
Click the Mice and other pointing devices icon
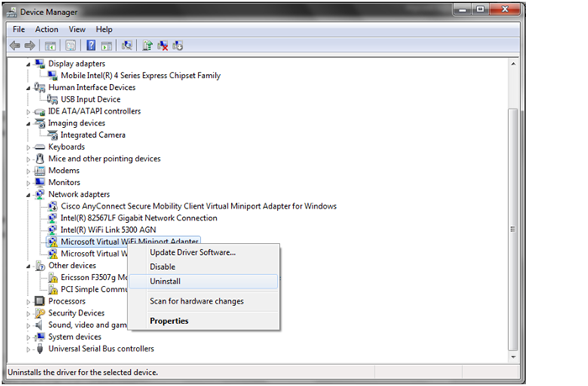(x=39, y=159)
